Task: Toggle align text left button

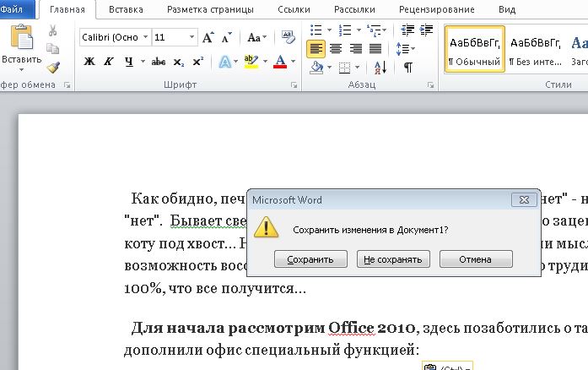Action: pos(316,48)
